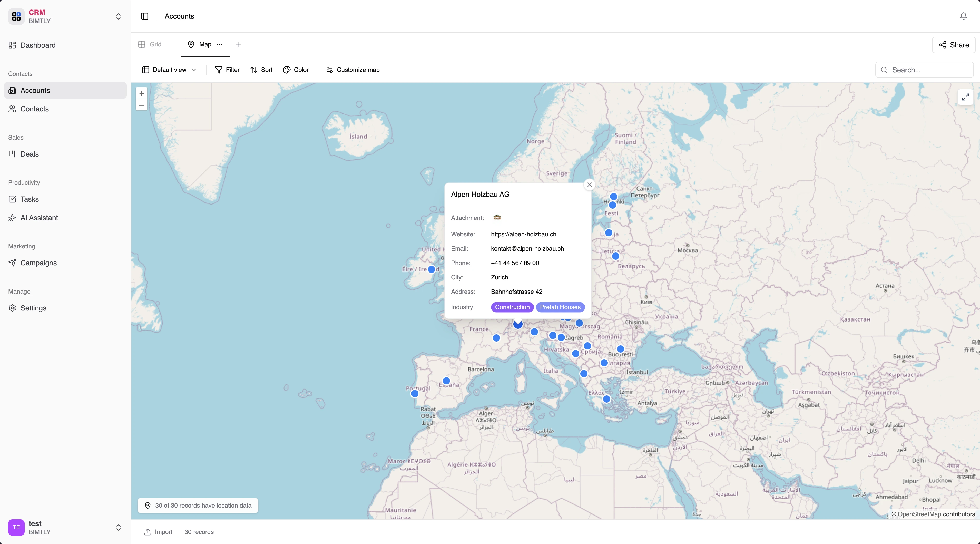The width and height of the screenshot is (980, 544).
Task: Open the Contacts section
Action: pos(34,109)
